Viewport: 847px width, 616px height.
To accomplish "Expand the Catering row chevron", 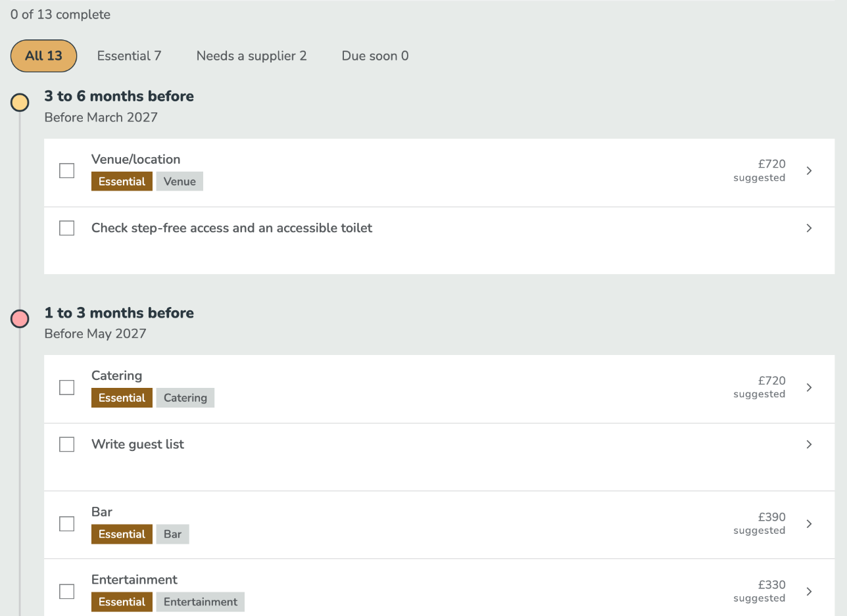I will tap(809, 387).
